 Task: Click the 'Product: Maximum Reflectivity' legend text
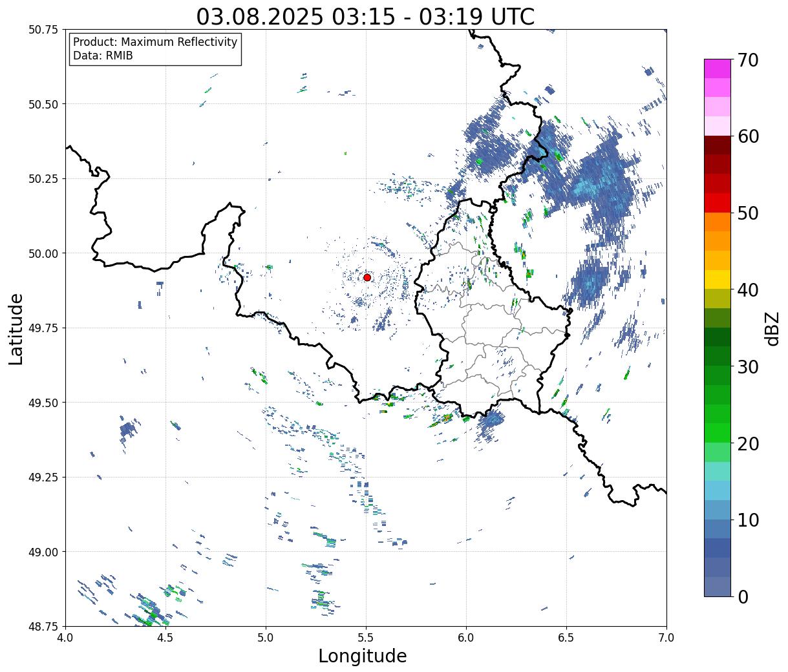(x=155, y=42)
